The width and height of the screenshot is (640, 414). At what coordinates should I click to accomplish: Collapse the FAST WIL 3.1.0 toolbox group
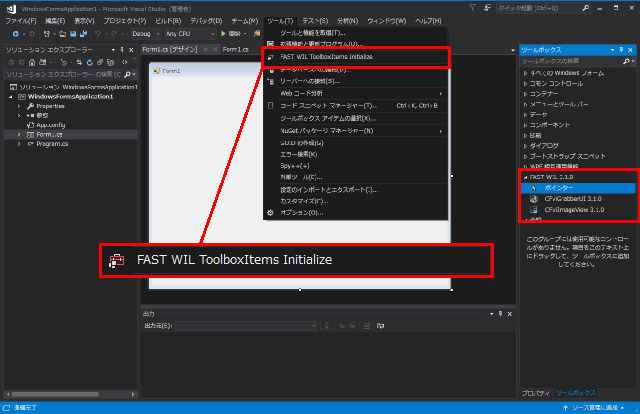coord(525,177)
